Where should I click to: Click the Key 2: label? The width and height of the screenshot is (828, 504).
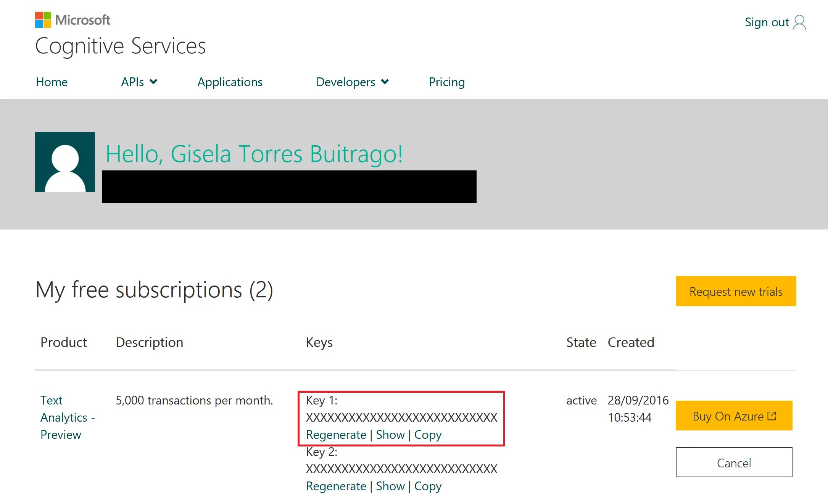point(322,452)
